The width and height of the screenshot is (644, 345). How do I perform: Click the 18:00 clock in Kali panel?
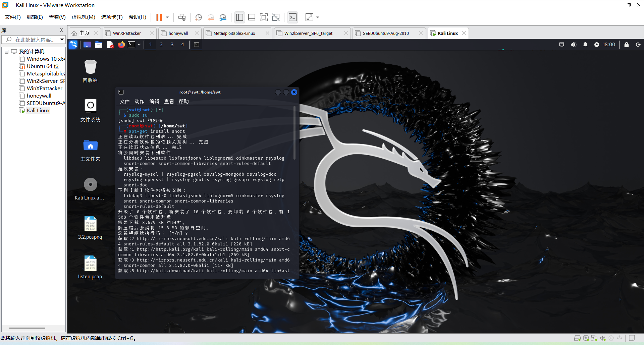point(609,45)
